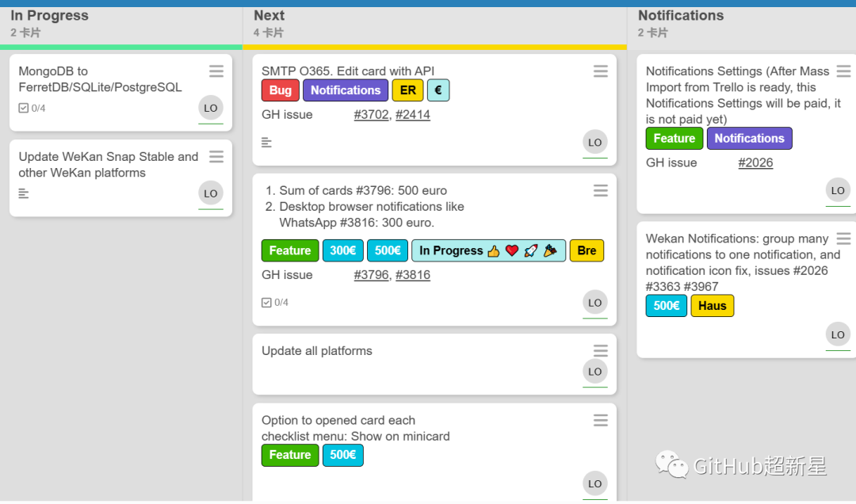Click description icon on SMTP O365 card
Viewport: 856px width, 504px height.
pyautogui.click(x=266, y=143)
